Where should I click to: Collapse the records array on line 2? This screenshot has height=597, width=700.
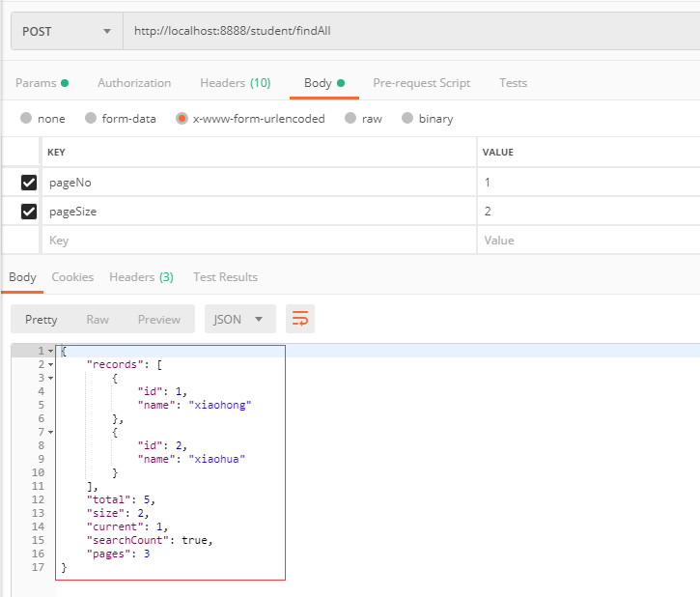click(51, 365)
